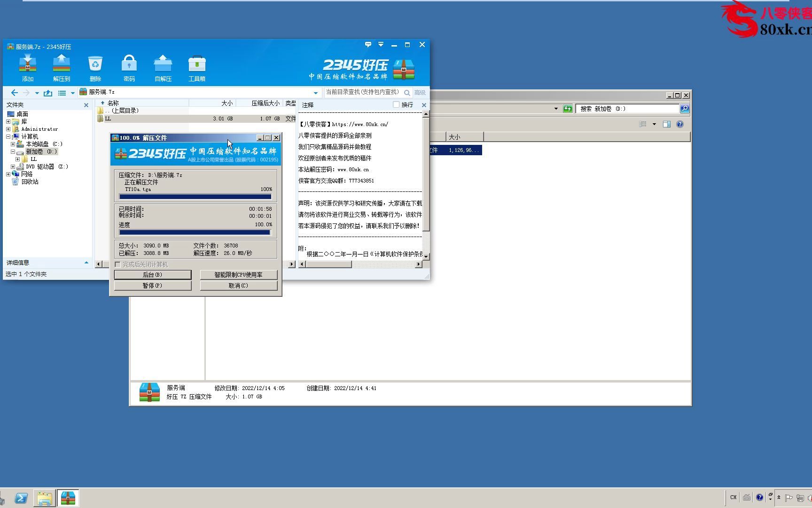Toggle the 换行 word wrap checkbox
Screen dimensions: 812x508
point(396,104)
